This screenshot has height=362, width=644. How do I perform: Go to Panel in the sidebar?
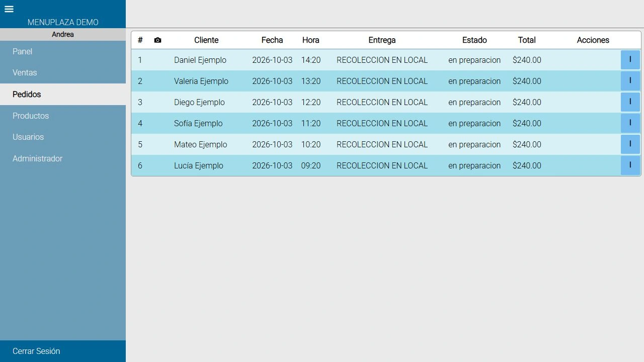click(63, 51)
